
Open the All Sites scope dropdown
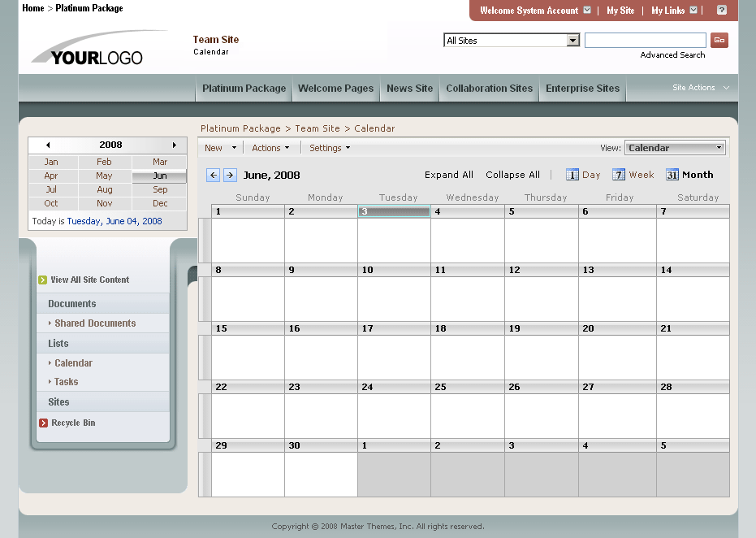(511, 39)
